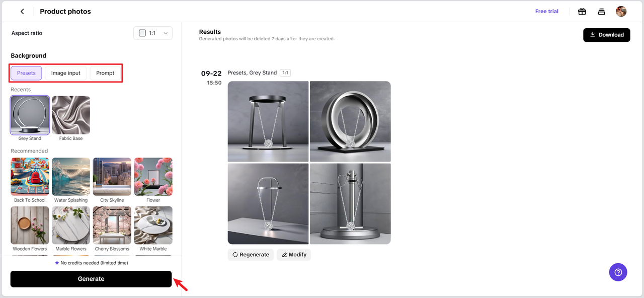Click the black Generate button
The image size is (644, 298).
click(x=91, y=279)
